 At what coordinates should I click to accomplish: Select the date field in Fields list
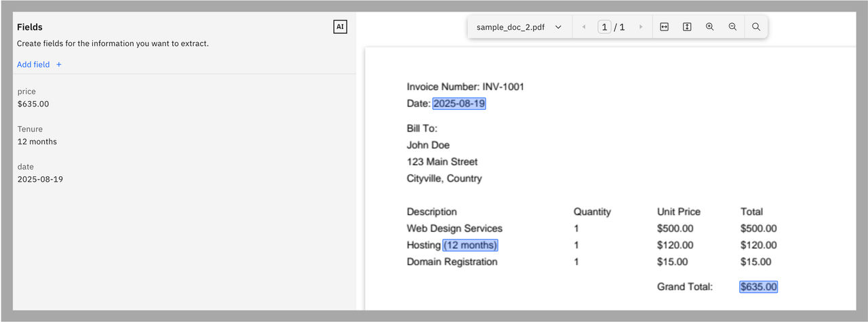[184, 173]
